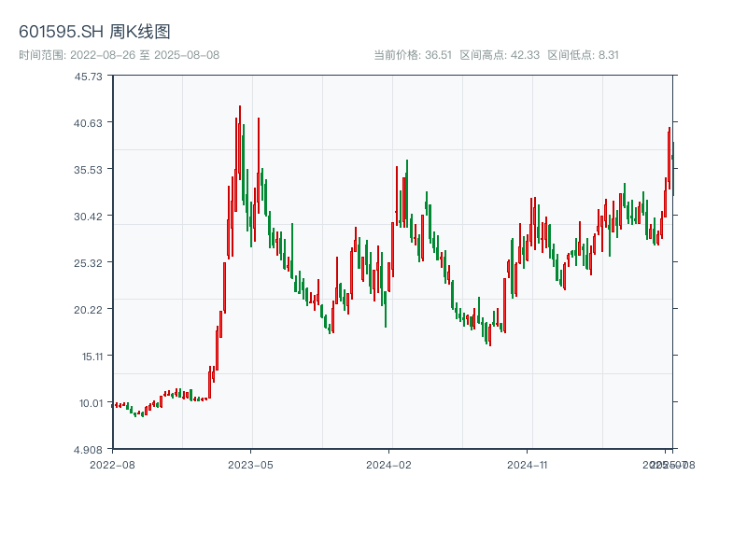Click the interval high label 区间高点: 42.33

pos(500,55)
